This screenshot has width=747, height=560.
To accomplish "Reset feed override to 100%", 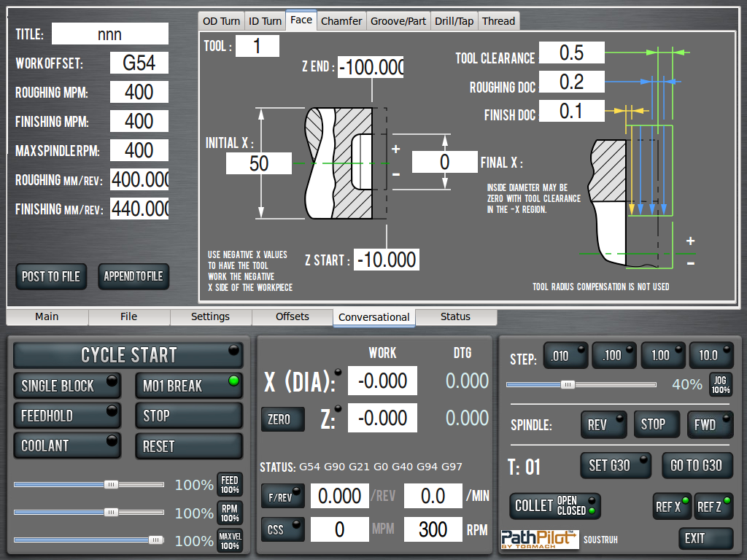I will 230,484.
